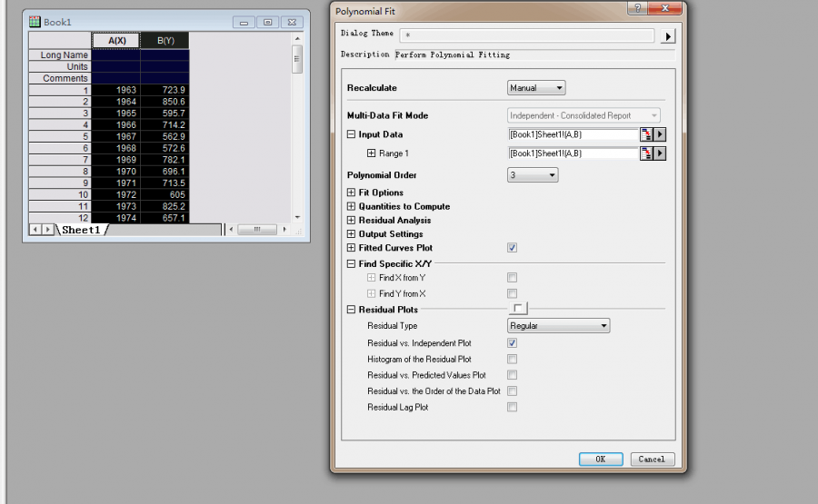This screenshot has width=818, height=504.
Task: Expand the Range 1 node
Action: click(371, 153)
